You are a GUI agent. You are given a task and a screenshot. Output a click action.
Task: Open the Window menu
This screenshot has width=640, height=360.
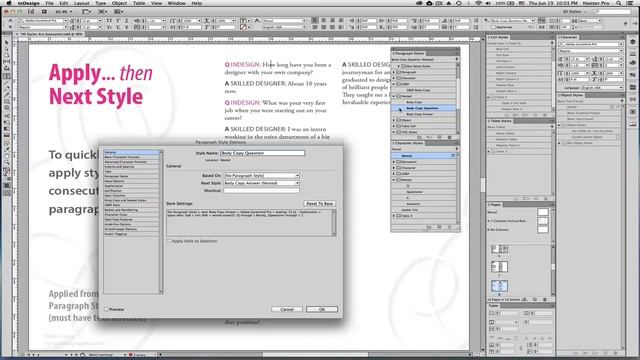(177, 3)
